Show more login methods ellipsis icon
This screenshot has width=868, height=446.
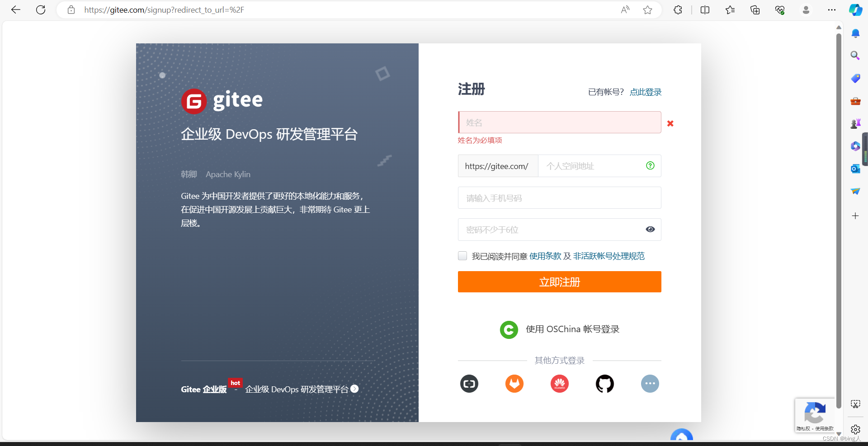(650, 384)
